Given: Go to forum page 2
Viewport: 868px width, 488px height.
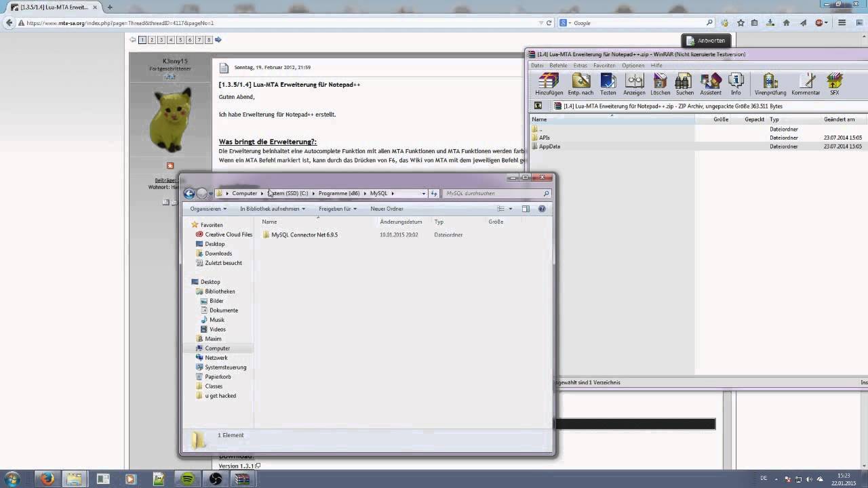Looking at the screenshot, I should (x=152, y=40).
